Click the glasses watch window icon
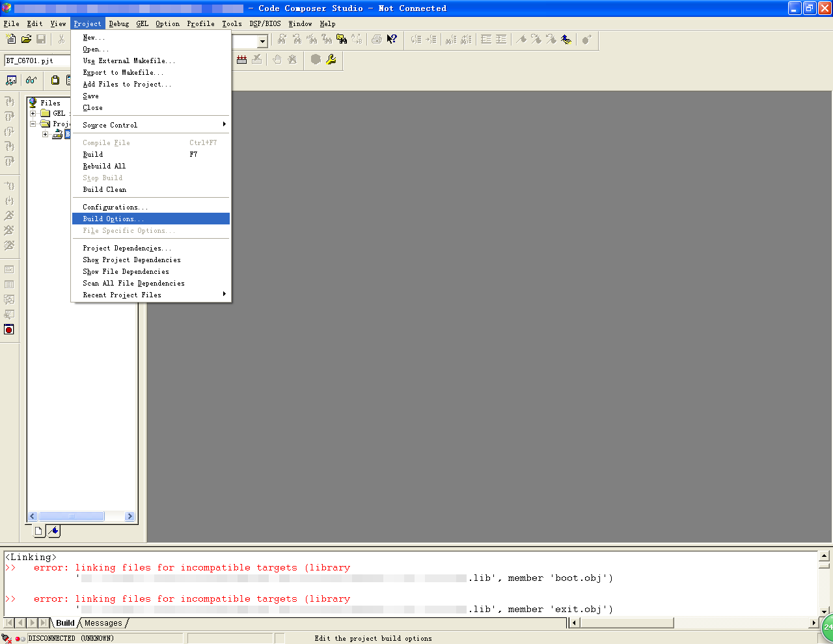Image resolution: width=833 pixels, height=644 pixels. point(31,80)
